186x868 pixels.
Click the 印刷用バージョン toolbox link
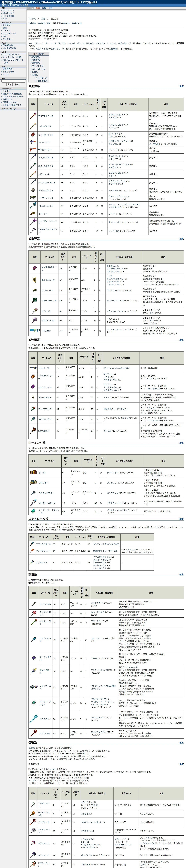point(10,102)
